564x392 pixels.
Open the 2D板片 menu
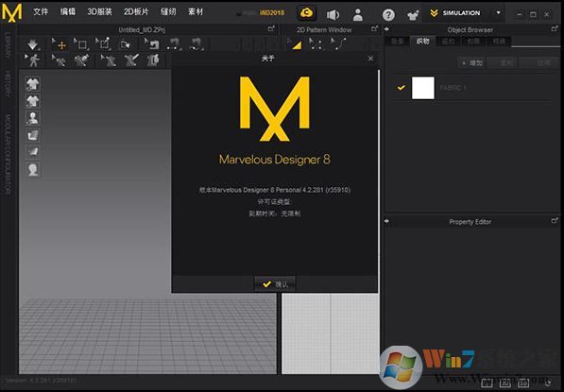click(136, 12)
